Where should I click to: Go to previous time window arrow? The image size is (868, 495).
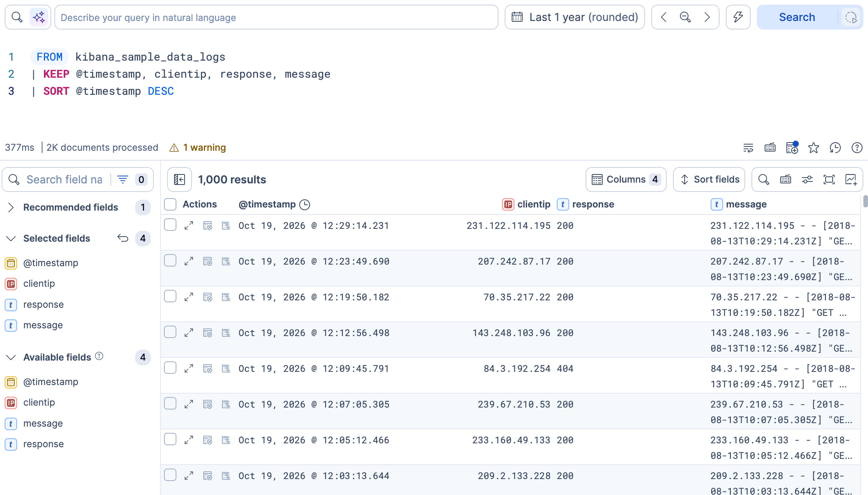(664, 17)
